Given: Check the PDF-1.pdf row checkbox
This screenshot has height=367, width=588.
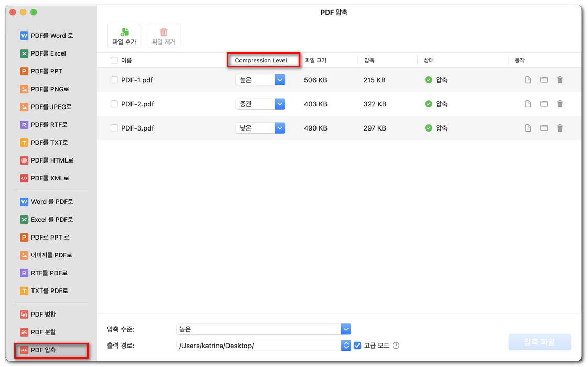Looking at the screenshot, I should [114, 80].
